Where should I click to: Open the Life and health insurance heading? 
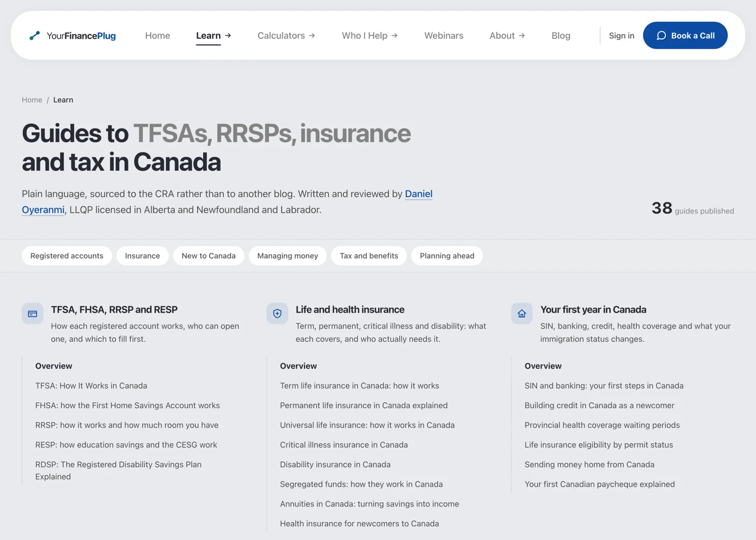coord(350,309)
